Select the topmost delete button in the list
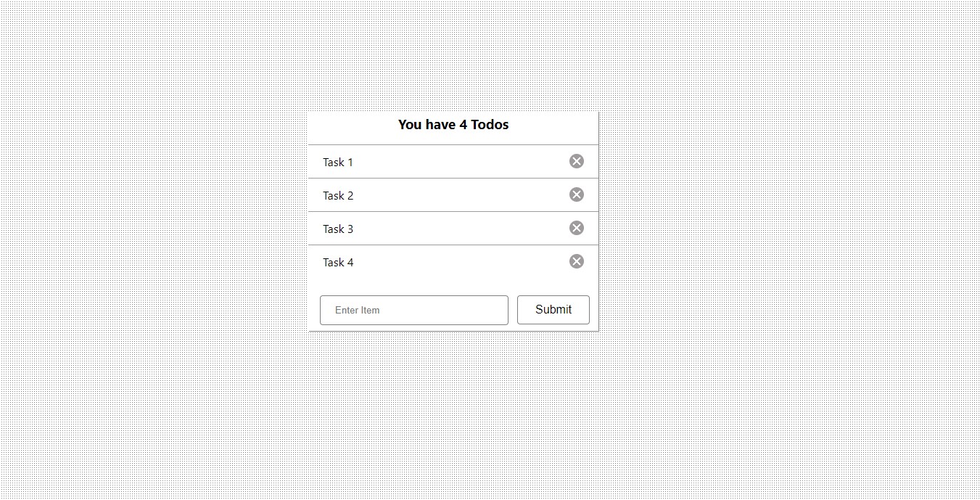Screen dimensions: 980x500 click(x=577, y=161)
